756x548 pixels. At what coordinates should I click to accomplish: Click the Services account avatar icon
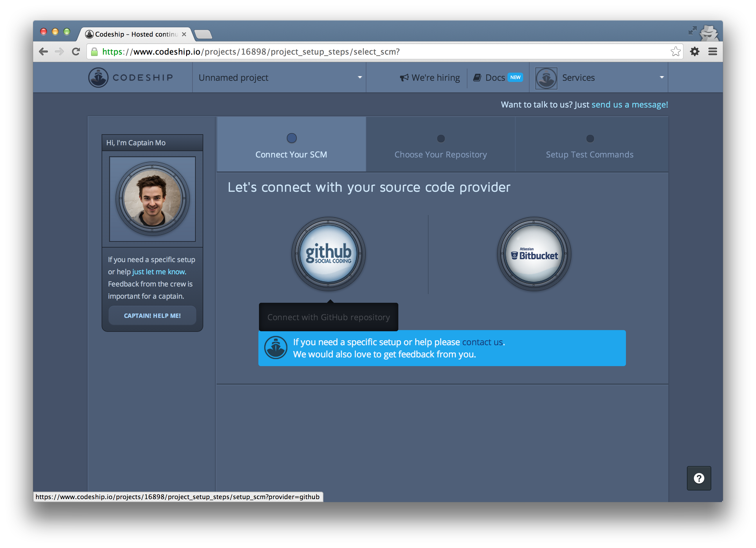coord(546,78)
